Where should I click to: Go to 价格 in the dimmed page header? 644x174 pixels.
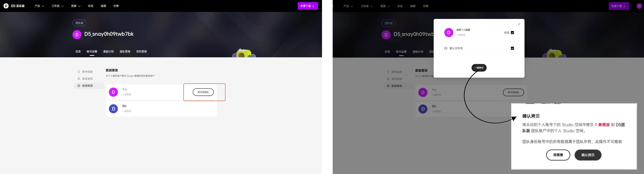[426, 6]
